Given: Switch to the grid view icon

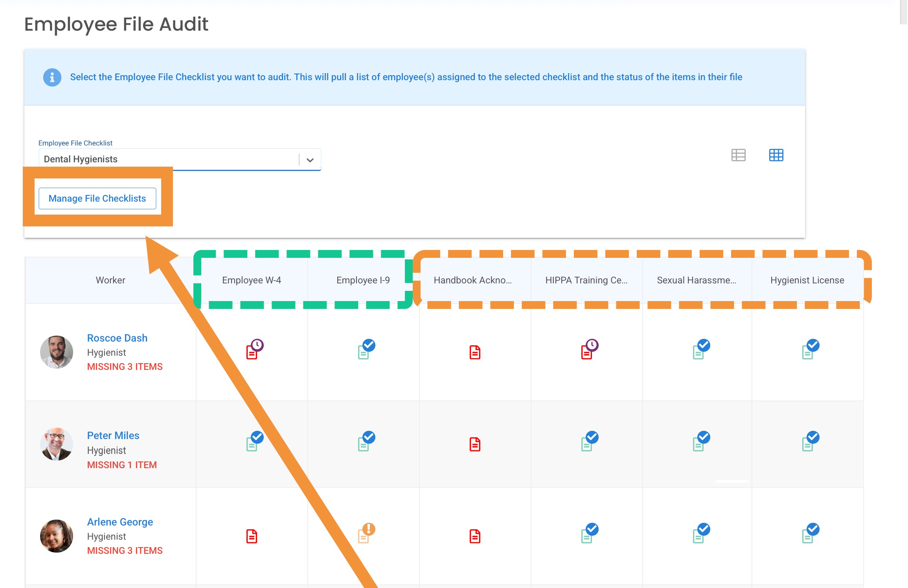Looking at the screenshot, I should pyautogui.click(x=776, y=155).
